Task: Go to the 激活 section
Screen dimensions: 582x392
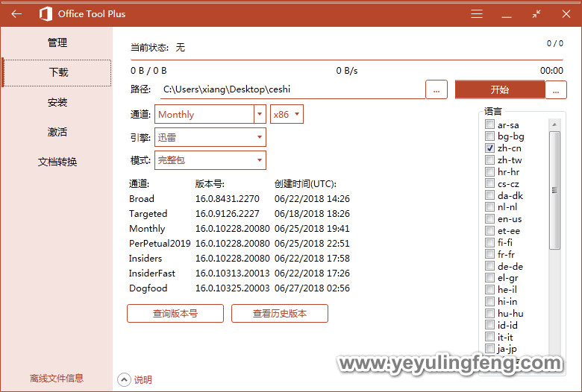Action: 57,132
